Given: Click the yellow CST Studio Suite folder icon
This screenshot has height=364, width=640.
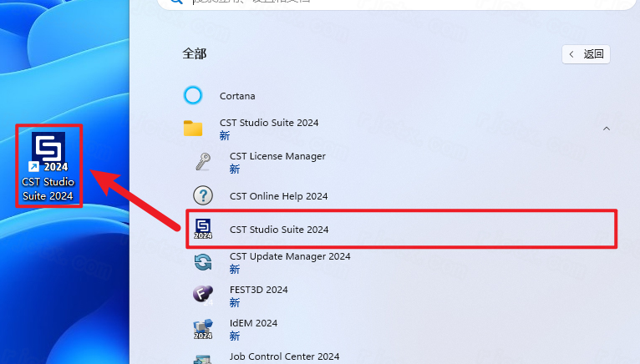Looking at the screenshot, I should 193,129.
